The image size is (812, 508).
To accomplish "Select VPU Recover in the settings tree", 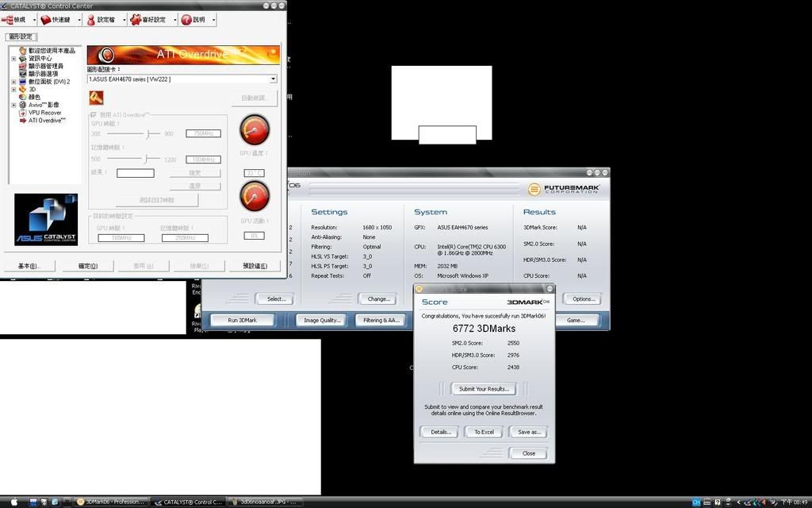I will coord(44,113).
